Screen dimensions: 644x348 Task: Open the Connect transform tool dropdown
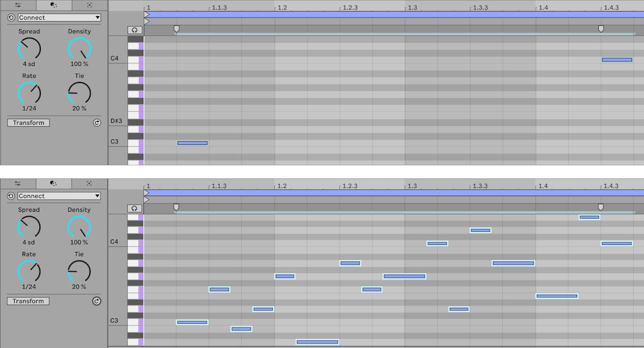tap(59, 17)
